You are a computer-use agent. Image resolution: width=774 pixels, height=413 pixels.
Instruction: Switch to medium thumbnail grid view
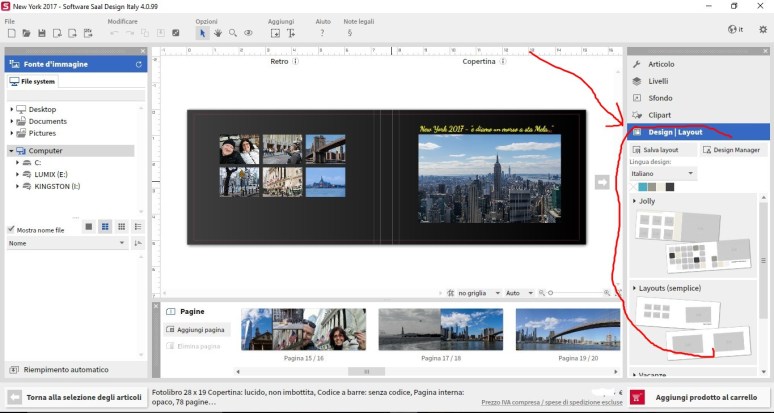click(105, 227)
